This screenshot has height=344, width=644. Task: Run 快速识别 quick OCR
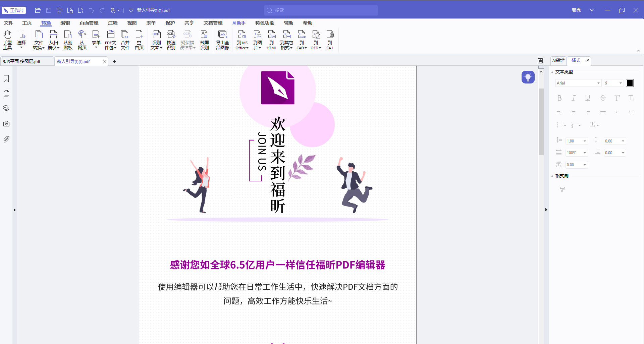pos(171,40)
